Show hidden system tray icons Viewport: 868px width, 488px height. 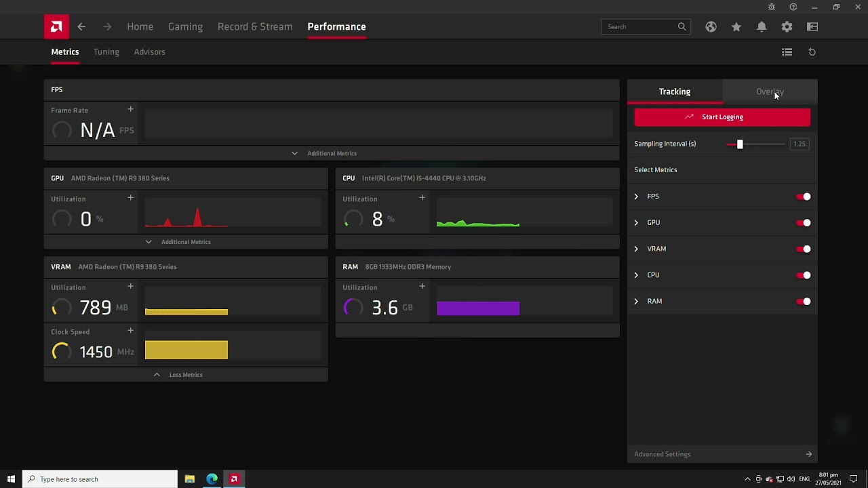tap(747, 479)
